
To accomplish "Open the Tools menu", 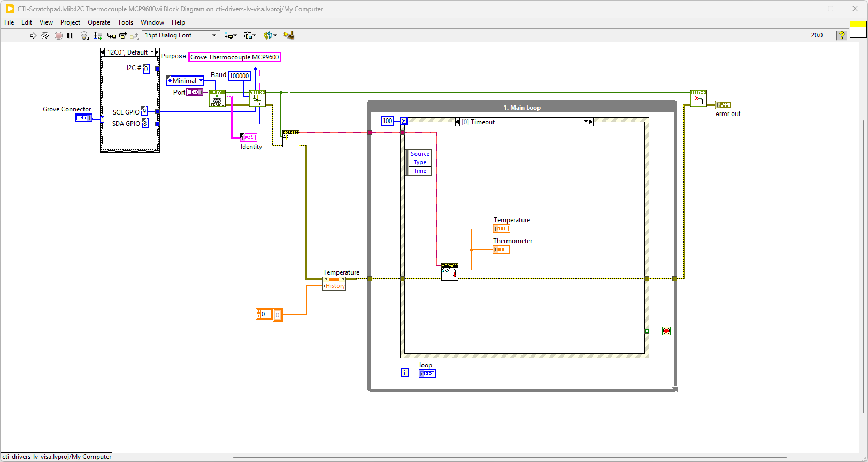I will 125,22.
